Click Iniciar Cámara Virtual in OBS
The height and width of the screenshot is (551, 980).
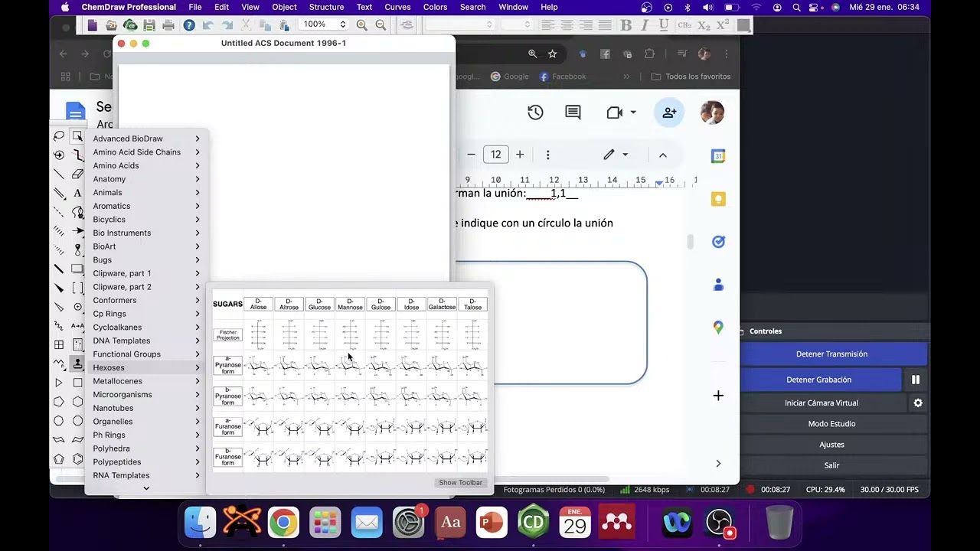(x=823, y=403)
